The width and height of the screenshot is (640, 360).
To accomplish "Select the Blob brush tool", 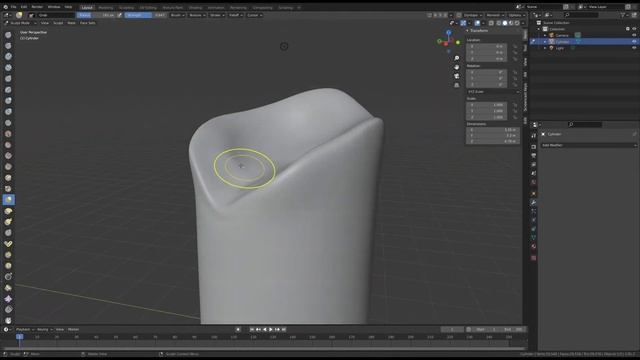I will tap(8, 112).
